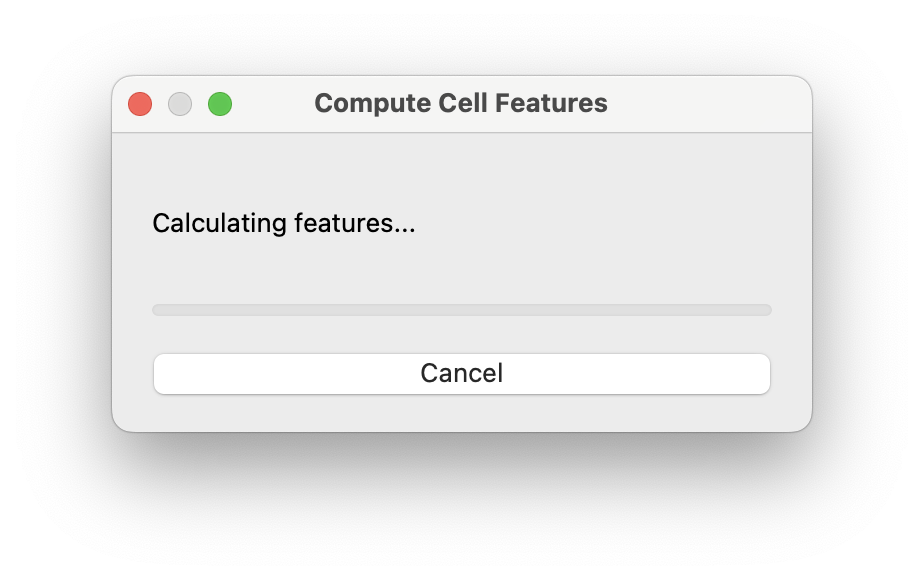Click below Cancel inside the dialog
The image size is (924, 580).
point(461,410)
